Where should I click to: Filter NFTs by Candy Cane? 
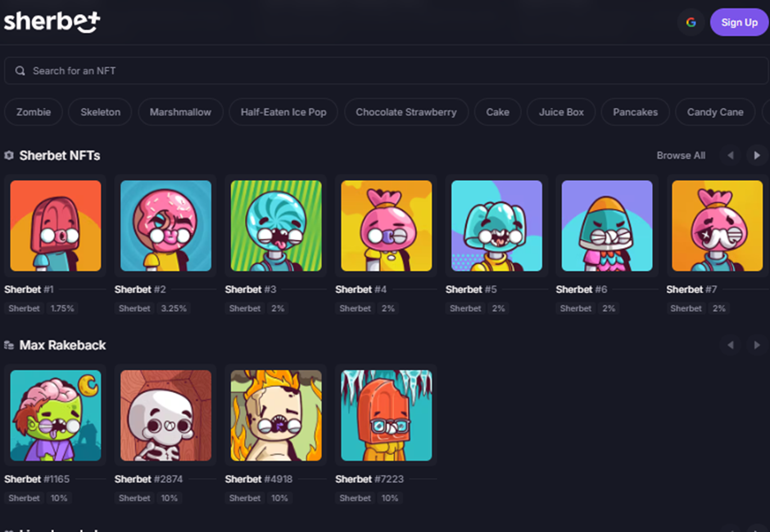[714, 112]
